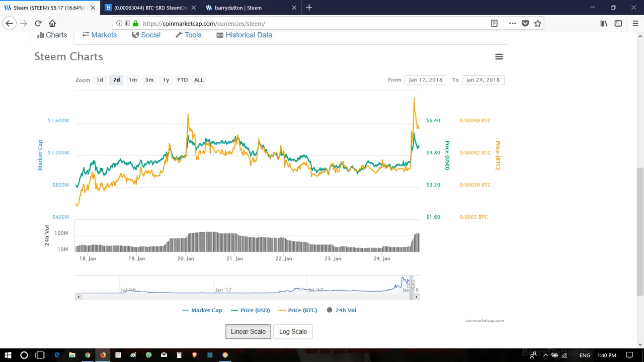Open a new browser tab
Viewport: 644px width, 362px height.
(309, 8)
